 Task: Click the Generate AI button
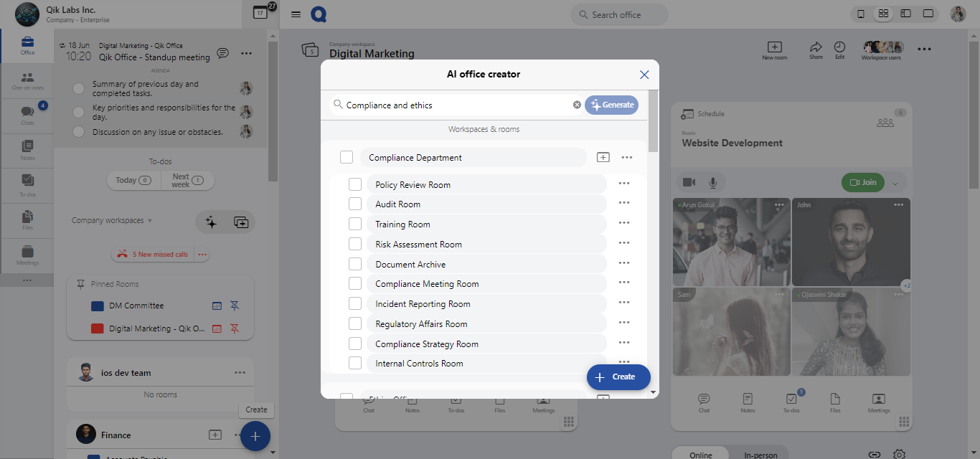tap(611, 105)
